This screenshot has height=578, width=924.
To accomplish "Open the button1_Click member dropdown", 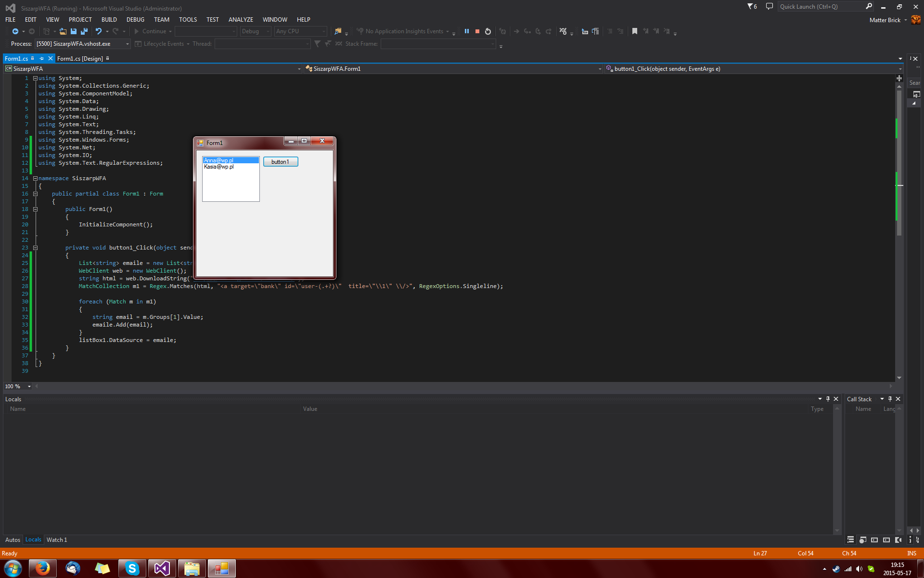I will click(x=899, y=69).
